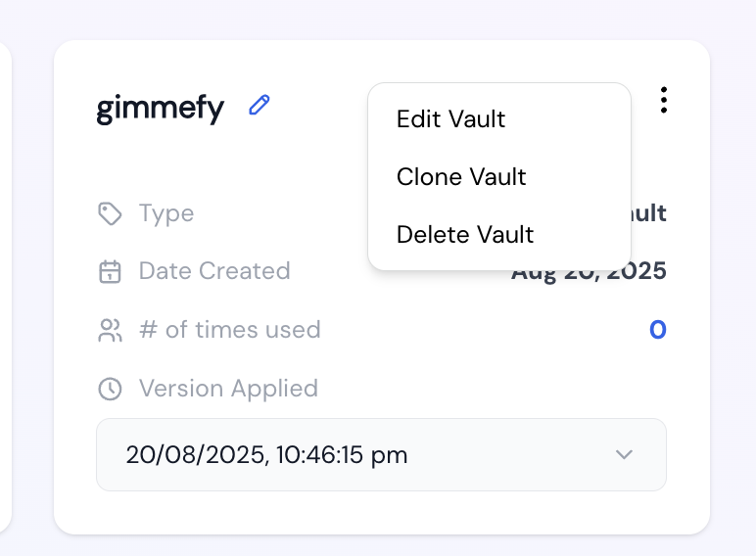Click the Type field label

click(166, 213)
